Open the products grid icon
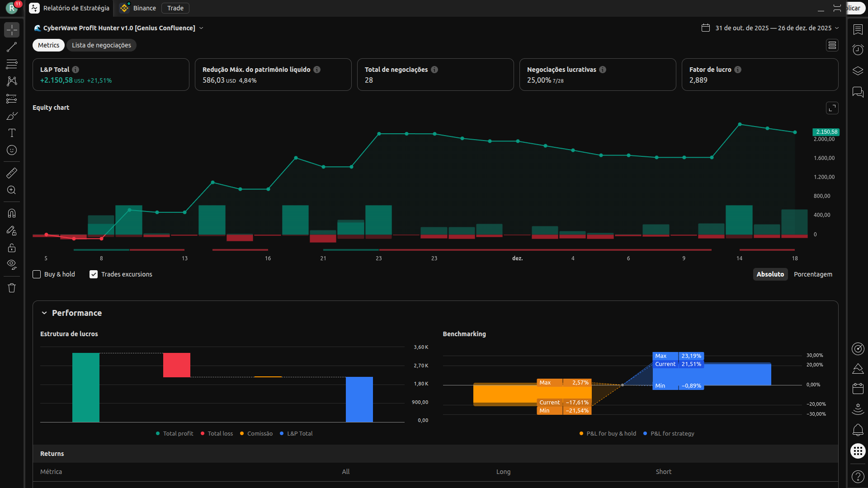The image size is (868, 488). (858, 451)
